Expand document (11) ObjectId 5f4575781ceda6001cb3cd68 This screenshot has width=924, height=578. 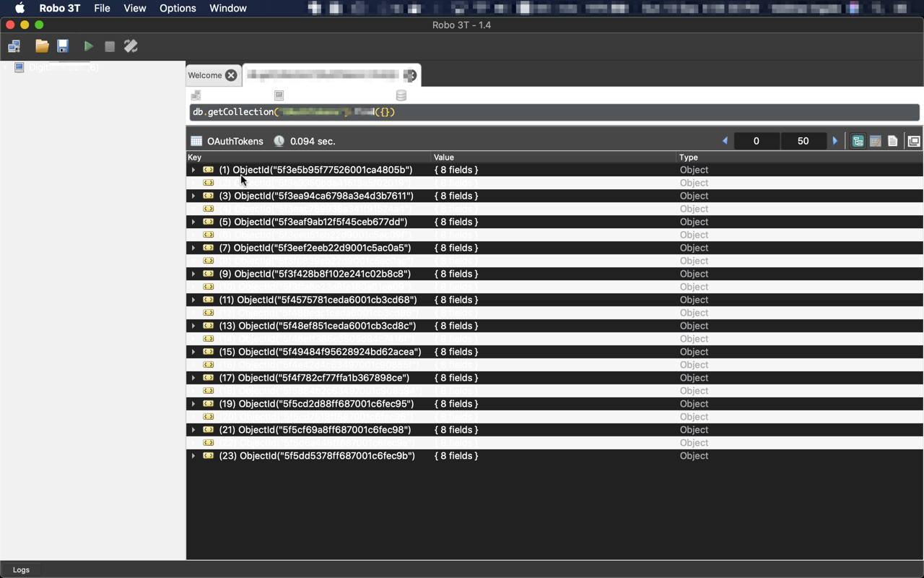193,300
